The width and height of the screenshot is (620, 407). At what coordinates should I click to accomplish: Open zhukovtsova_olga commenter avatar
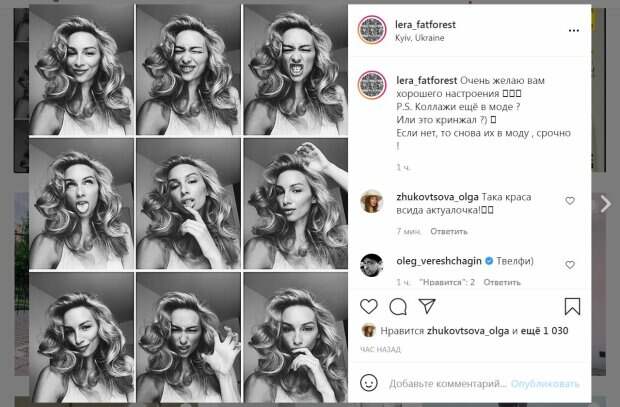(x=374, y=200)
